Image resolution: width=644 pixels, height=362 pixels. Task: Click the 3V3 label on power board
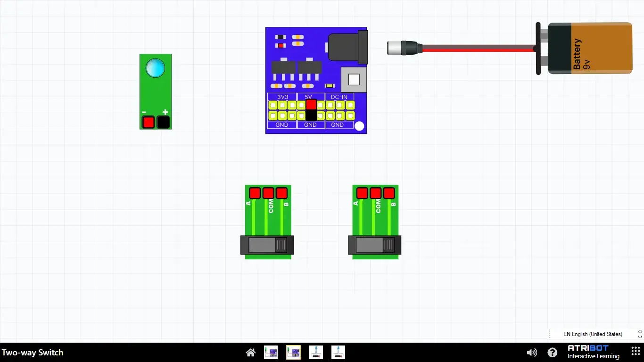click(282, 97)
